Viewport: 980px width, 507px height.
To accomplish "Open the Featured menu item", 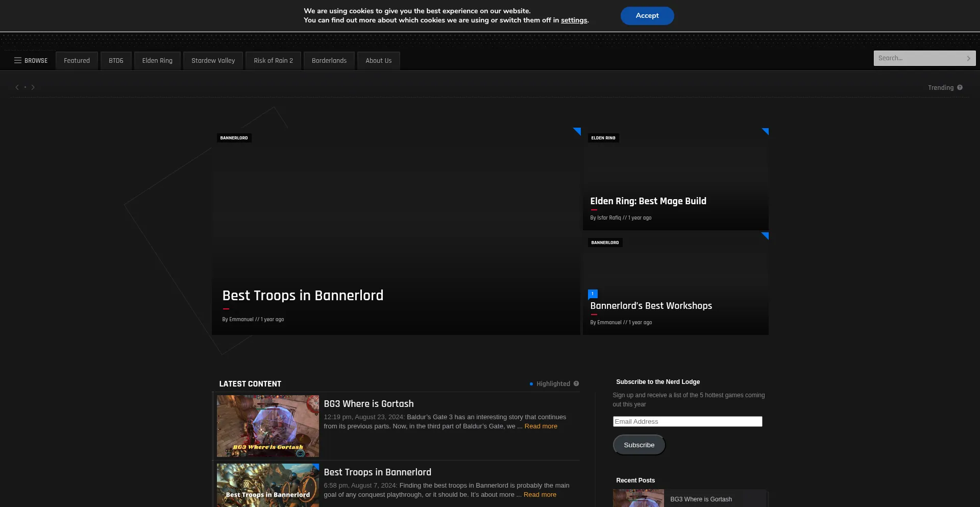I will 77,60.
